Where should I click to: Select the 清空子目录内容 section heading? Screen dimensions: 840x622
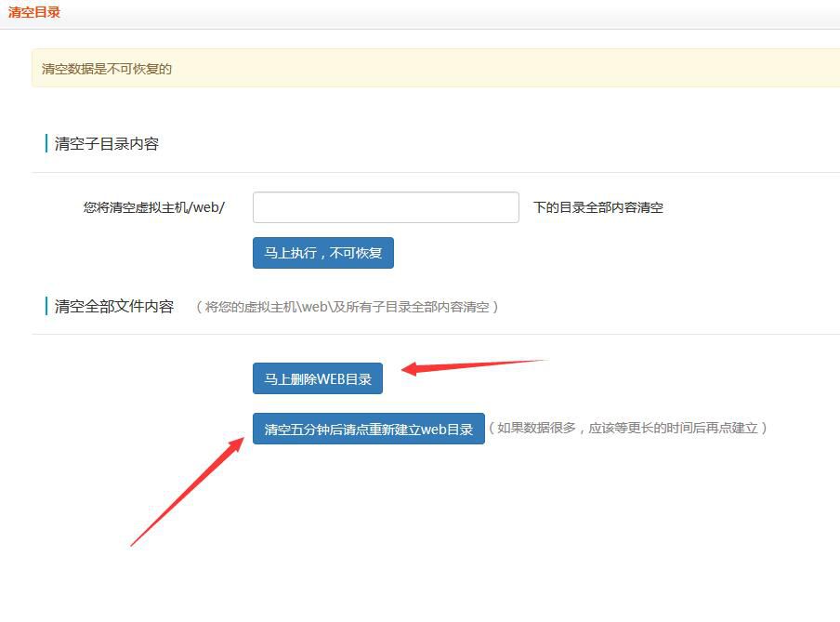point(107,144)
